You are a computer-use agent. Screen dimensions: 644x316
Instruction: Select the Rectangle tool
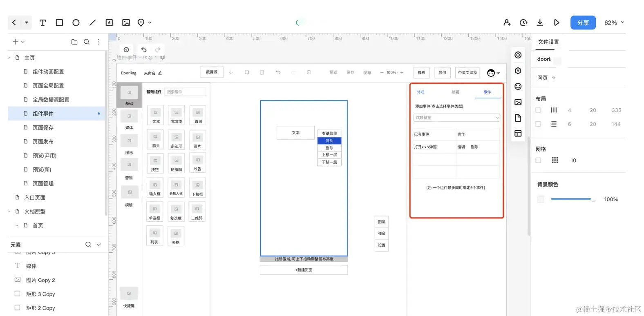point(59,23)
